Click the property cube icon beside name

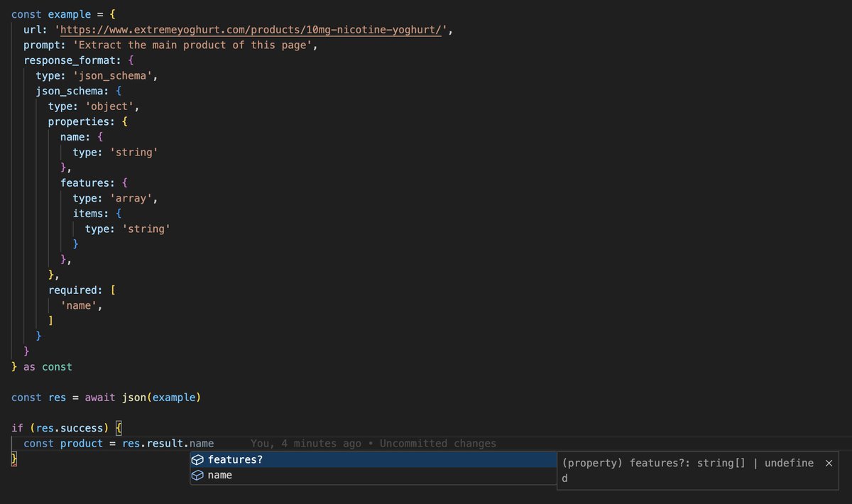(x=197, y=475)
